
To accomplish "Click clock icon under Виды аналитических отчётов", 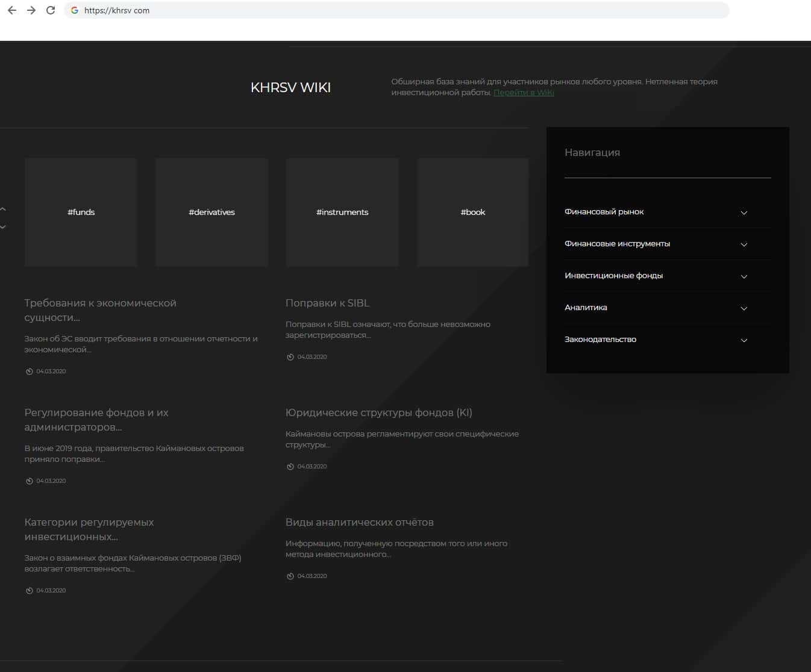I will pyautogui.click(x=290, y=576).
